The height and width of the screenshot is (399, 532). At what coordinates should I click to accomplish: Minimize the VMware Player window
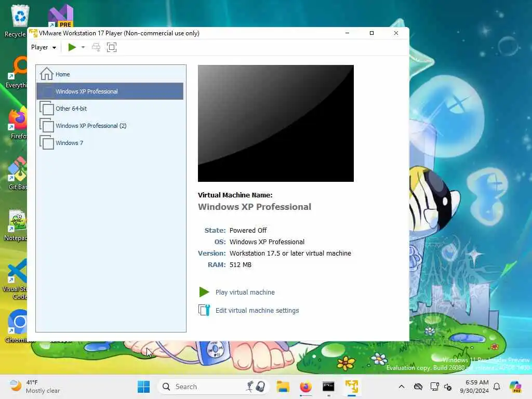[347, 33]
